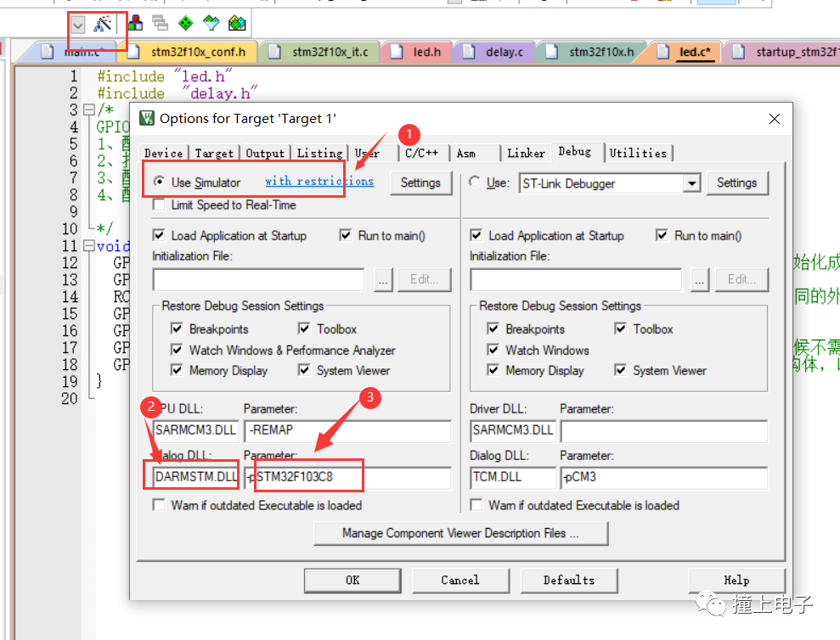Click Select Software Packs funnel icon

pos(211,23)
